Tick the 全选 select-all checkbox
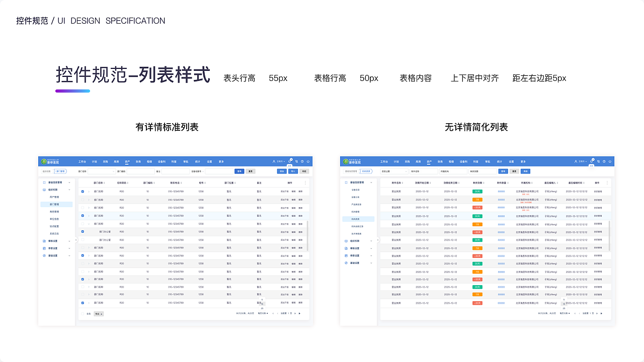Screen dimensions: 644x362 click(83, 314)
